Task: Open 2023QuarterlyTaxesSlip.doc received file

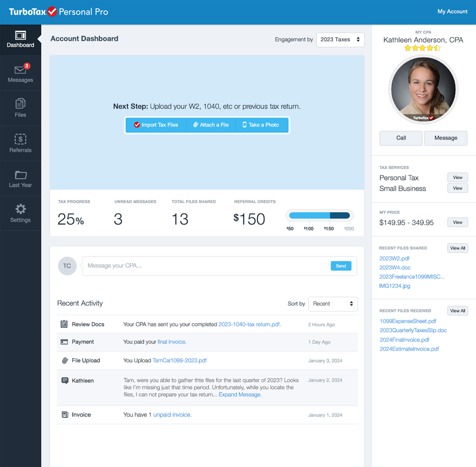Action: 413,330
